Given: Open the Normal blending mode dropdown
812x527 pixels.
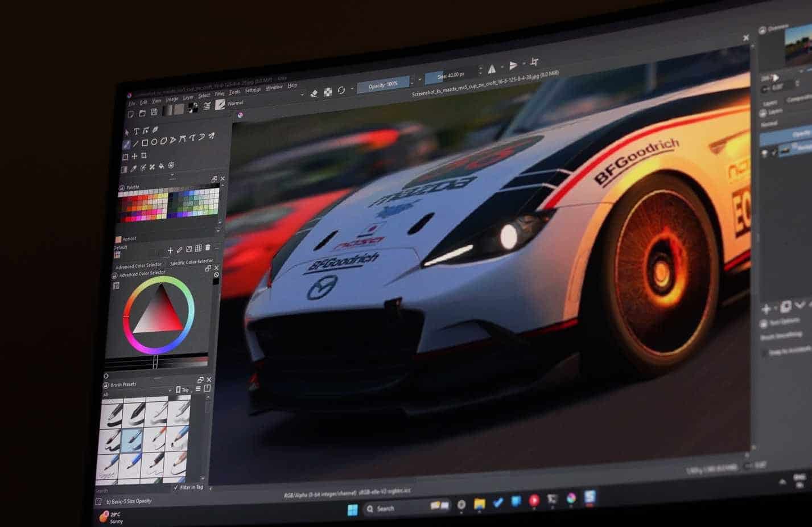Looking at the screenshot, I should click(265, 100).
